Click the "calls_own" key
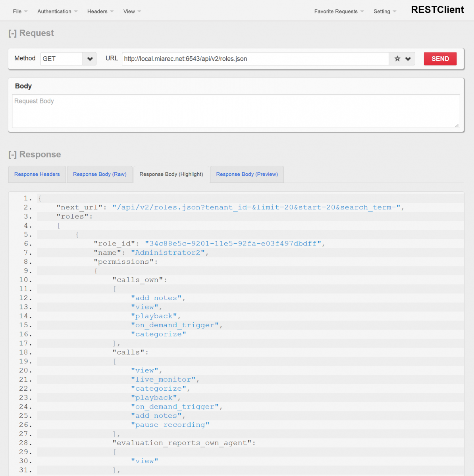Viewport: 474px width, 476px height. (x=138, y=280)
